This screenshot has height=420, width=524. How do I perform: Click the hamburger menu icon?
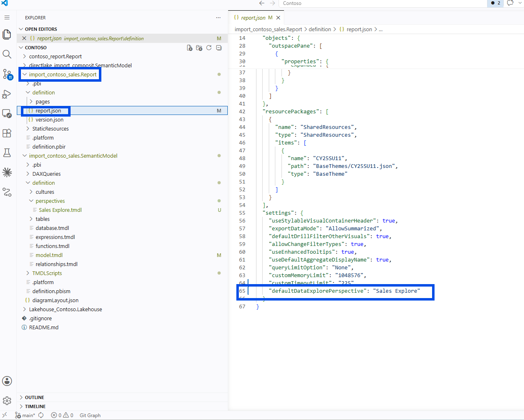(x=7, y=18)
